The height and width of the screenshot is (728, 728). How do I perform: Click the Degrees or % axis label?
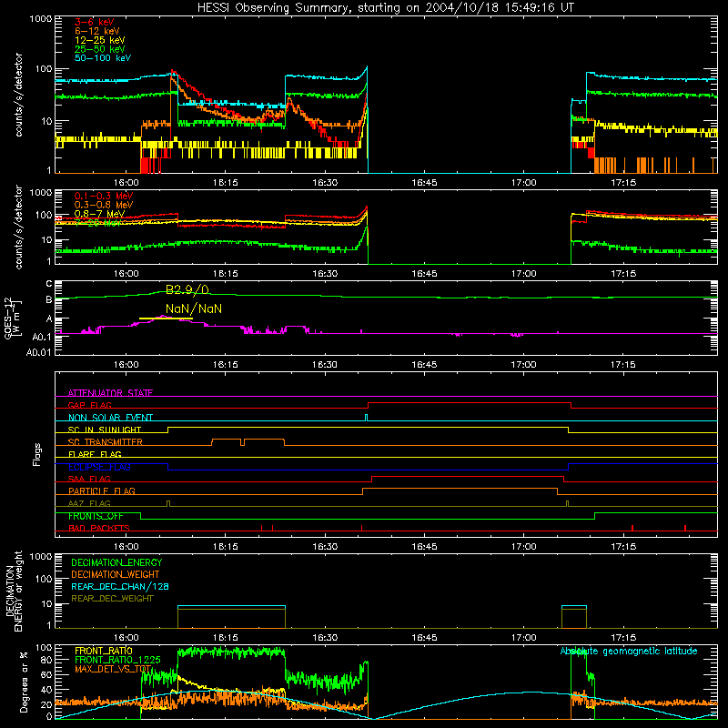coord(23,682)
